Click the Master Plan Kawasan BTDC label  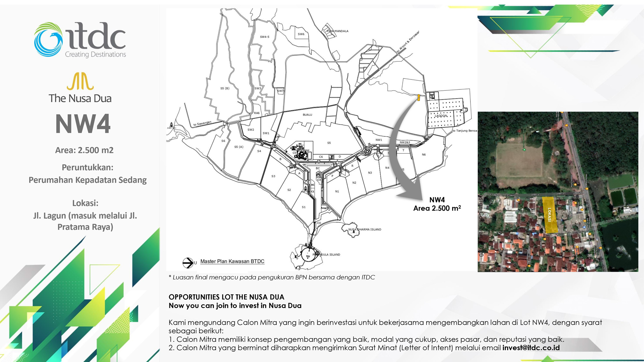click(232, 261)
